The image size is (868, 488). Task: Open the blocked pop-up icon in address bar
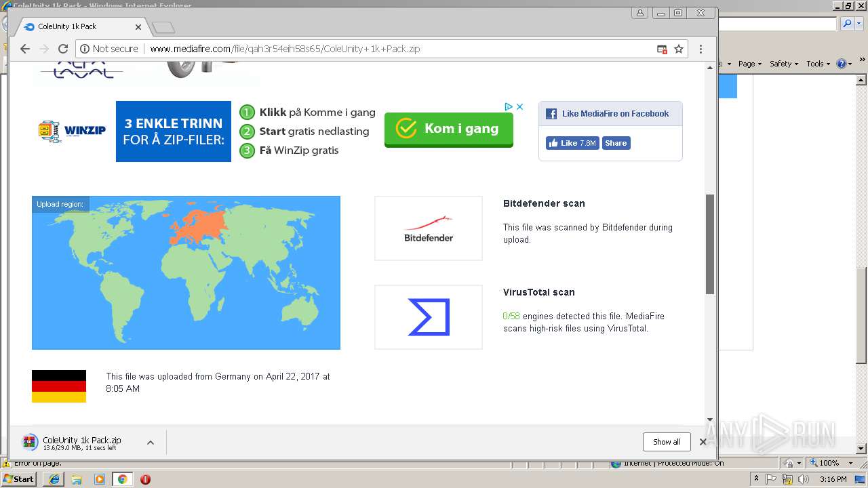pos(662,49)
